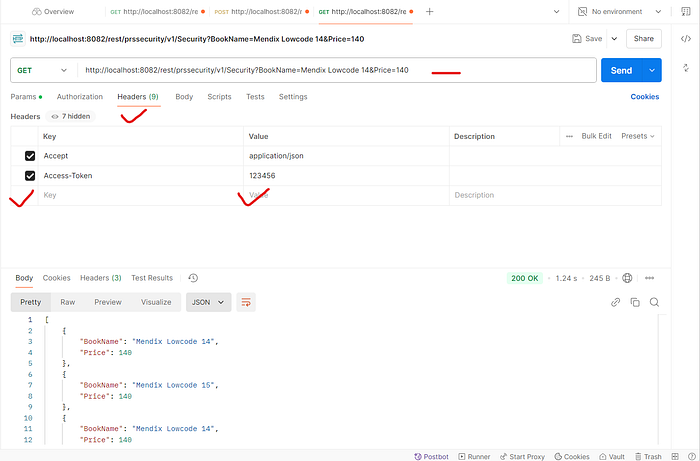700x461 pixels.
Task: Click the request URL input field
Action: (330, 70)
